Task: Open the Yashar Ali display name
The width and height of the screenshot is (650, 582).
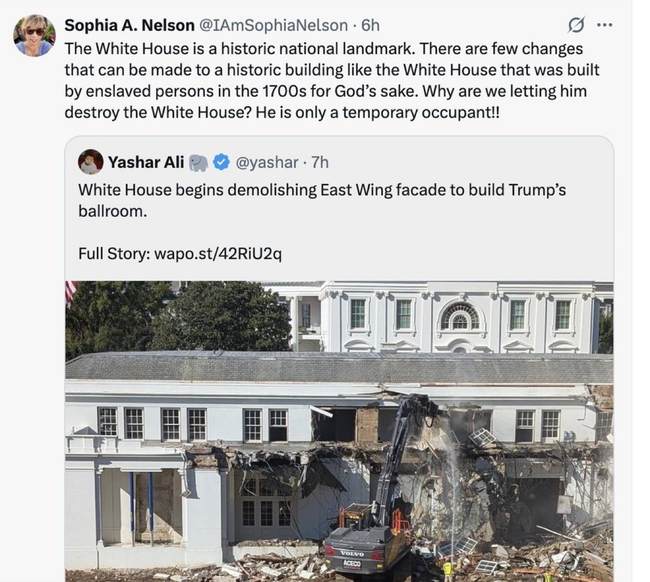Action: click(146, 162)
